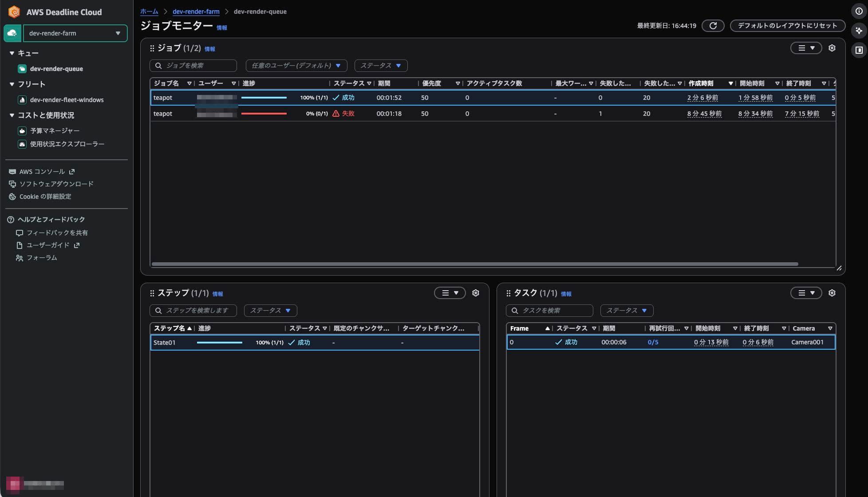Collapse the コストと使用状況 section
The height and width of the screenshot is (497, 868).
(12, 115)
